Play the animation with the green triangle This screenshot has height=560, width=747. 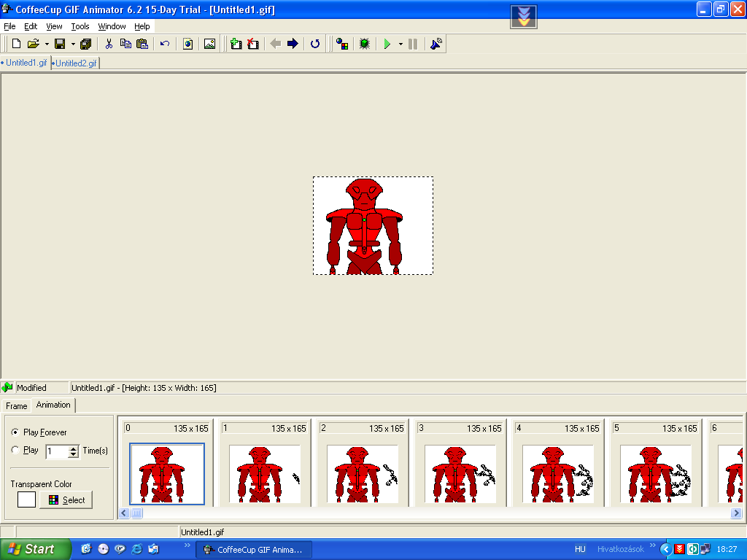pos(387,44)
